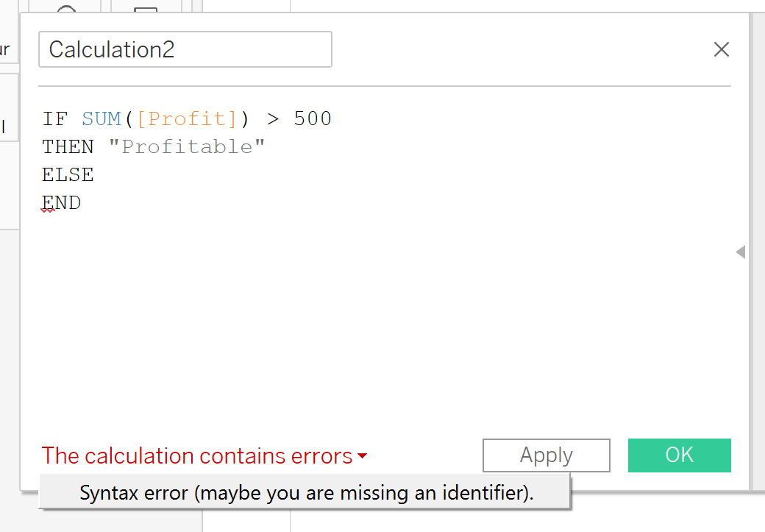This screenshot has width=765, height=532.
Task: Click the greater-than operator in formula
Action: coord(273,118)
